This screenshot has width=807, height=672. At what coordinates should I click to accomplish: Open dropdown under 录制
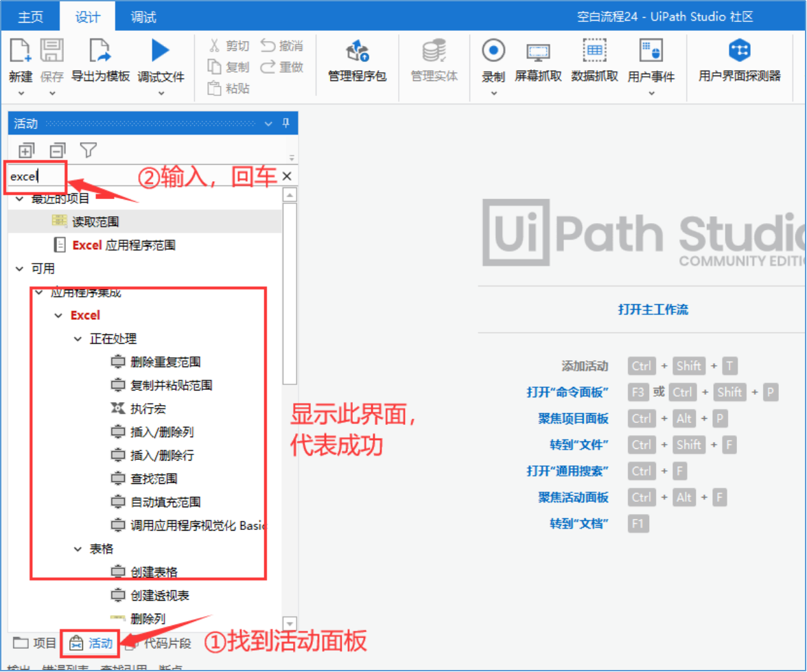[493, 93]
